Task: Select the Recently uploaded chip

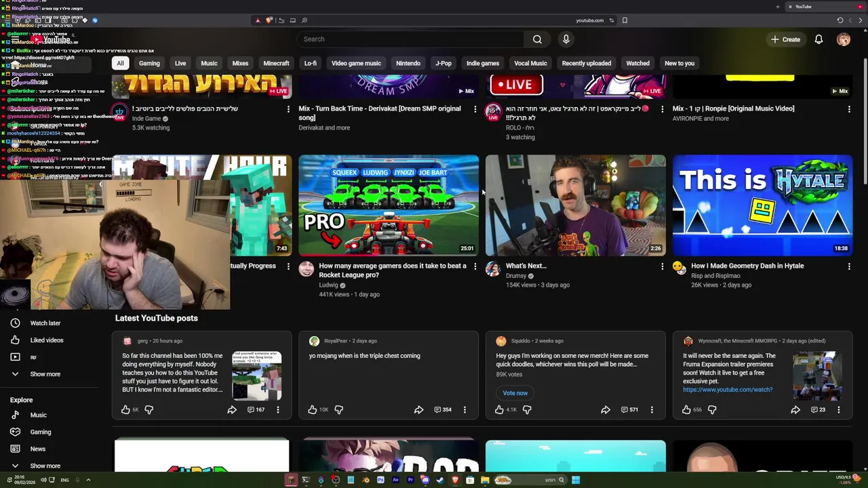Action: point(587,63)
